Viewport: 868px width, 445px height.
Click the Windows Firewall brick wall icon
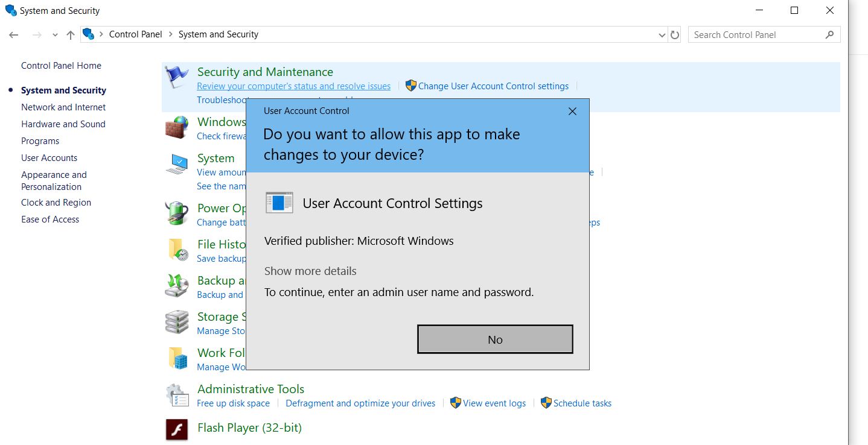pos(177,127)
